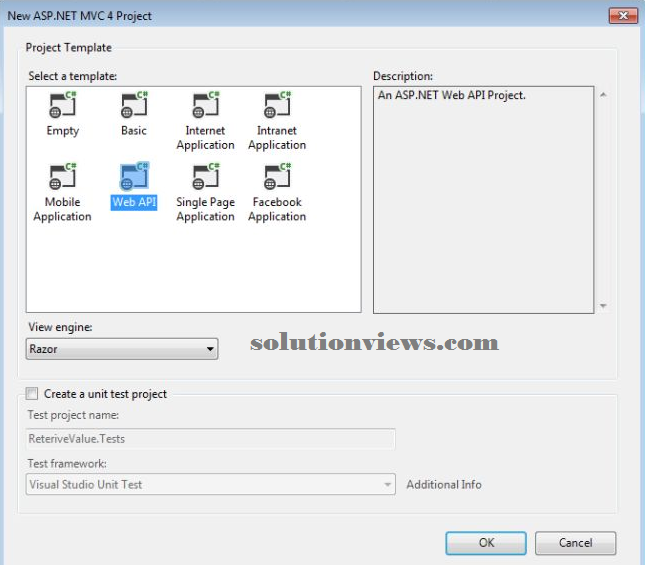
Task: Click the 'Empty' template label
Action: point(63,131)
